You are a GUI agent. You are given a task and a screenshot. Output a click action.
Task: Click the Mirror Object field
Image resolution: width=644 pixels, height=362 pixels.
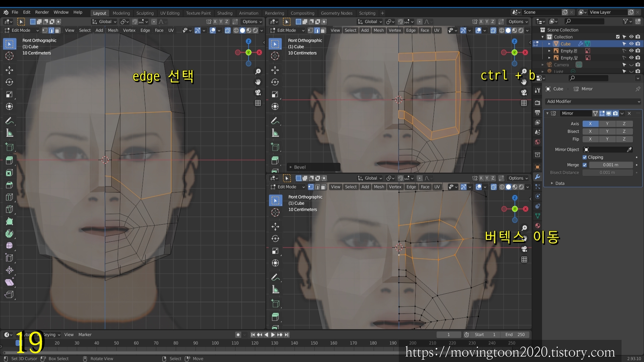(608, 149)
